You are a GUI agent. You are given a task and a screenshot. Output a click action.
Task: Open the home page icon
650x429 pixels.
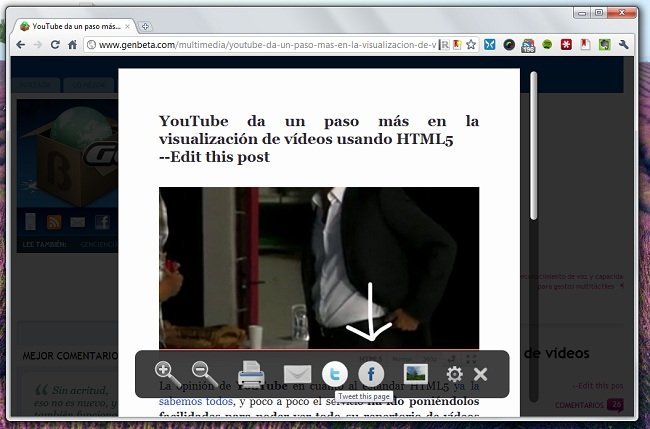click(73, 45)
